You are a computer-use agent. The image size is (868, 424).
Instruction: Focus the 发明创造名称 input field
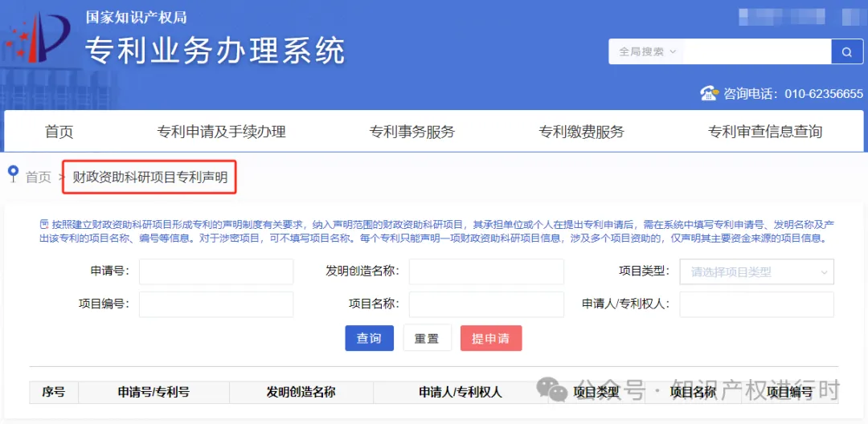coord(486,272)
